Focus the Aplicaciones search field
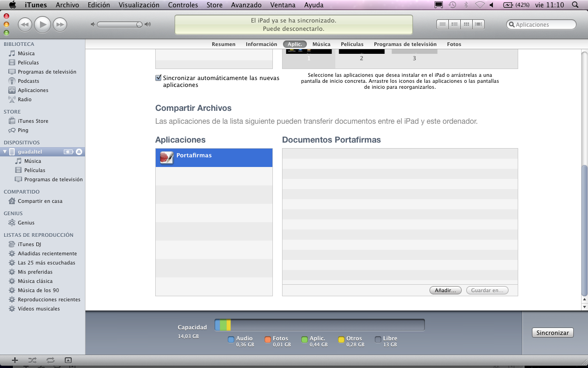588x368 pixels. pyautogui.click(x=542, y=24)
